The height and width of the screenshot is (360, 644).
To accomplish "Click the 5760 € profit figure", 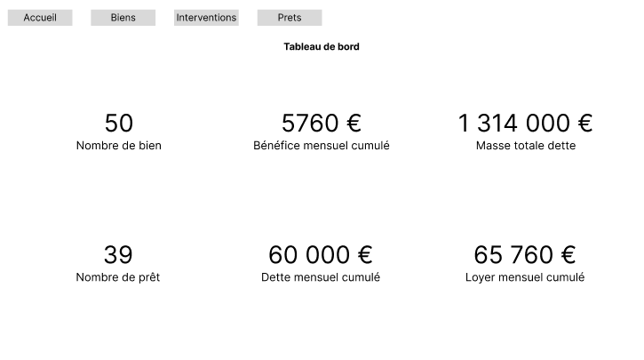I will click(322, 124).
